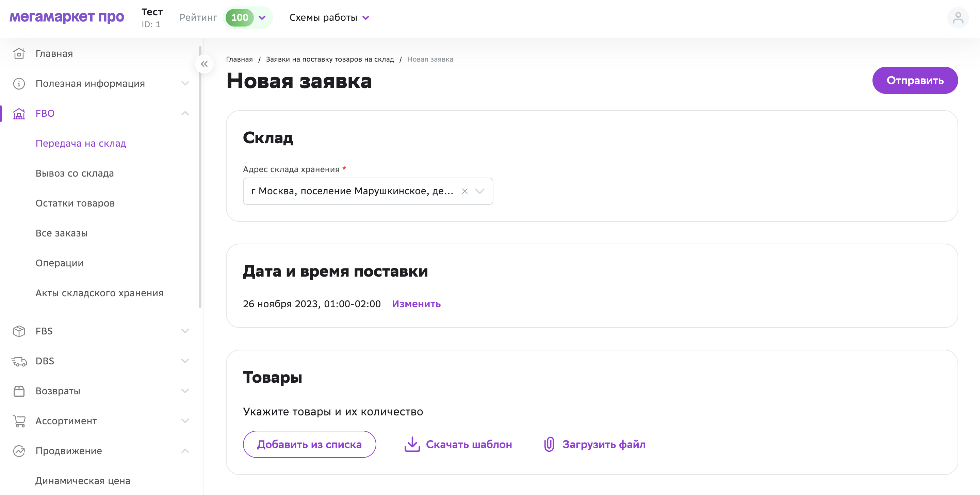The height and width of the screenshot is (495, 980).
Task: Expand the DBS section chevron
Action: point(185,361)
